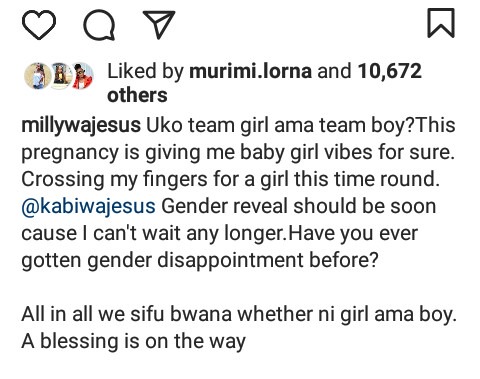The width and height of the screenshot is (480, 379).
Task: Open the millywajesus profile from the caption
Action: 81,126
